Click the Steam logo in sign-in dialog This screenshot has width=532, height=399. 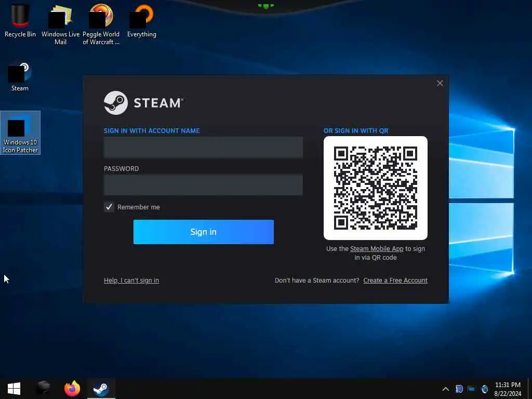click(x=143, y=102)
